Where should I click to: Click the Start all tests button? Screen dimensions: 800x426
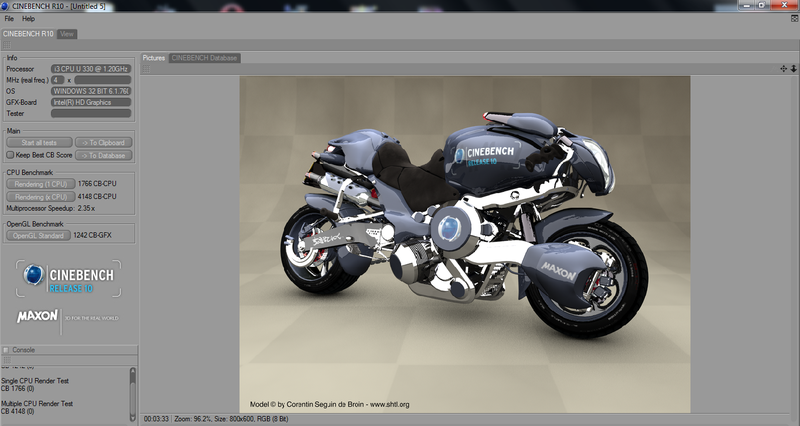point(39,142)
